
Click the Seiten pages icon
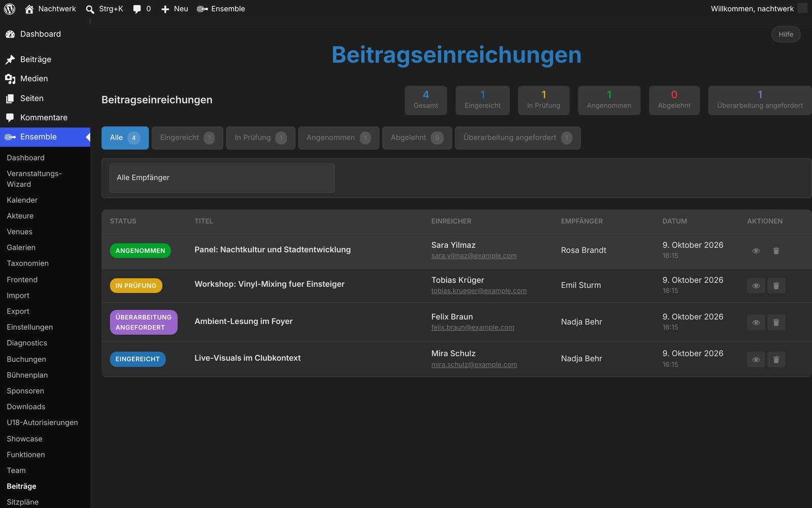(x=10, y=99)
